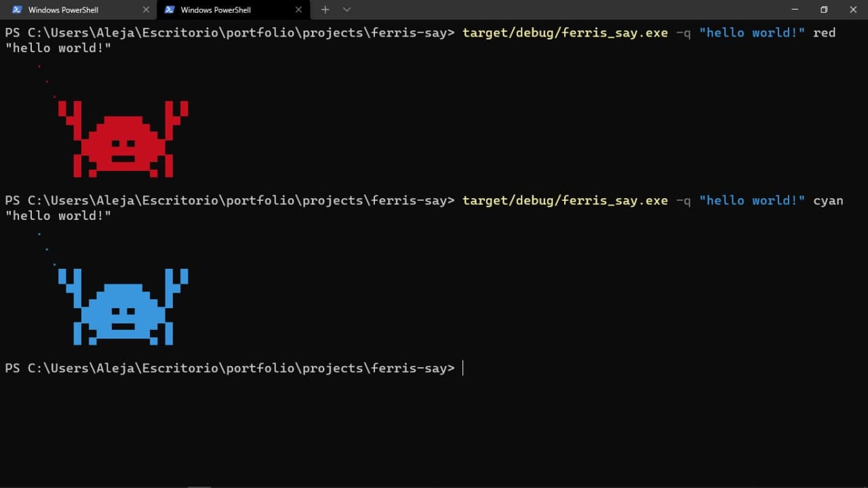Click the "red" argument in first command
The width and height of the screenshot is (868, 488).
[x=824, y=33]
